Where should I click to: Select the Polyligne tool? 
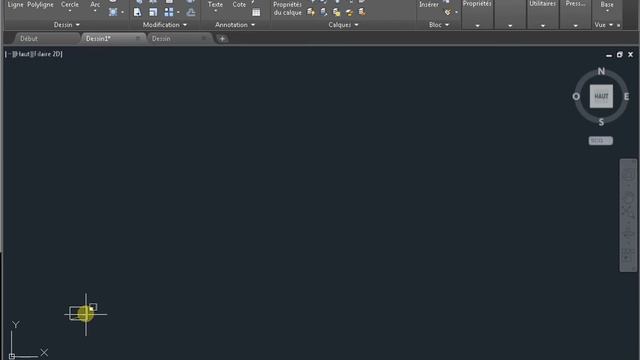[x=40, y=4]
